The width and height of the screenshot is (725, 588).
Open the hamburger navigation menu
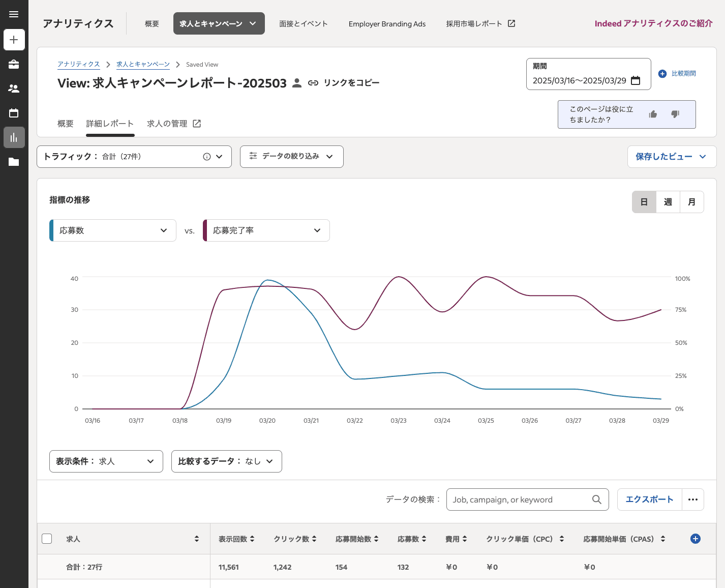[x=14, y=14]
